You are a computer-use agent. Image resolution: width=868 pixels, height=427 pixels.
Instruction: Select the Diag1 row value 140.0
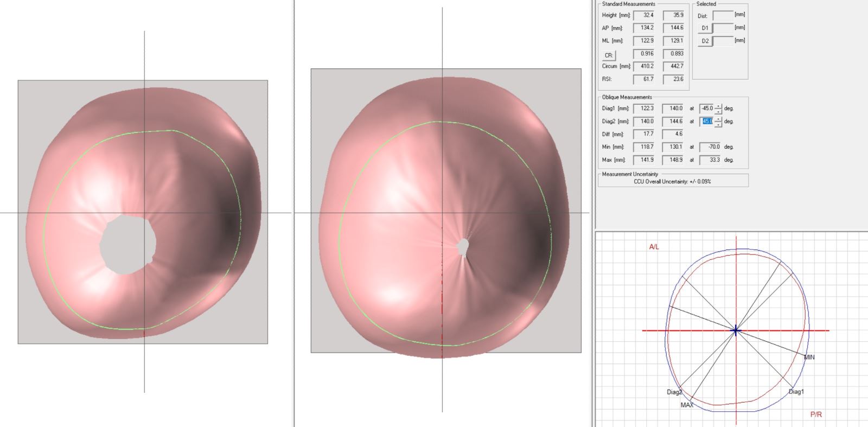click(x=673, y=109)
